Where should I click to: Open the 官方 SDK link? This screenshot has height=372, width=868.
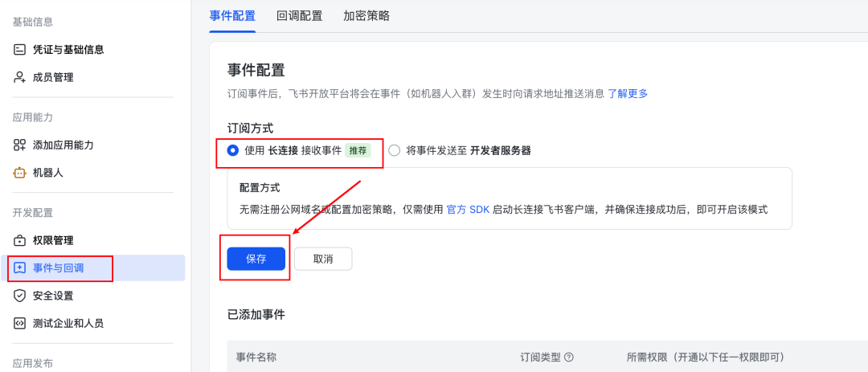(468, 210)
